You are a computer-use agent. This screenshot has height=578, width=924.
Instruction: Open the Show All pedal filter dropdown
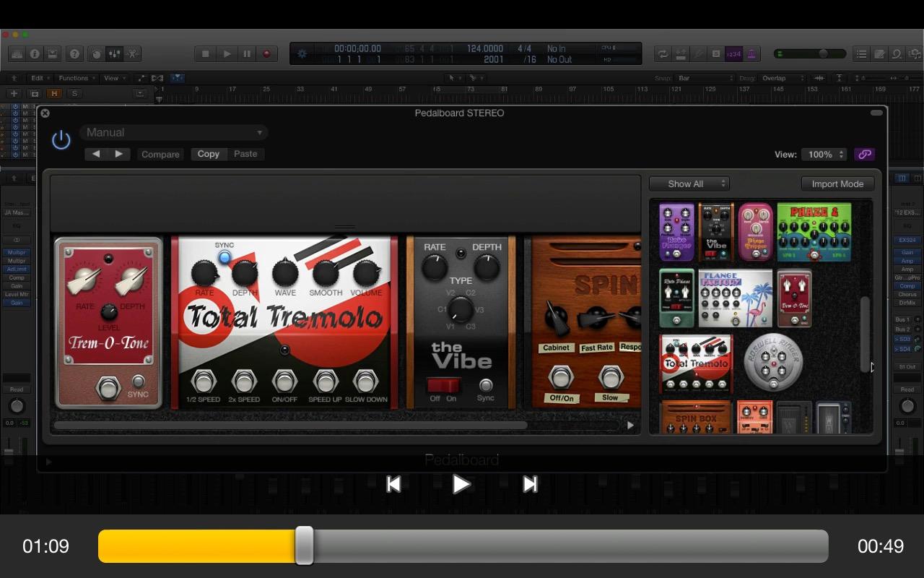click(689, 184)
